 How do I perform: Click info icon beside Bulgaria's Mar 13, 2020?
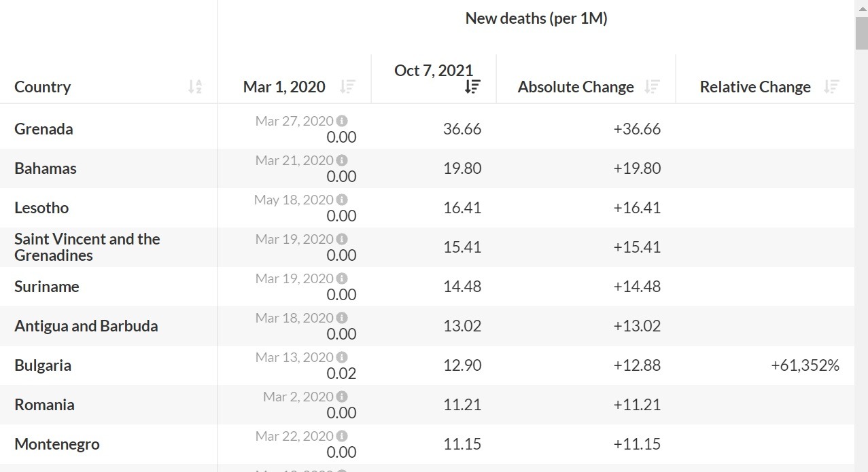tap(342, 357)
